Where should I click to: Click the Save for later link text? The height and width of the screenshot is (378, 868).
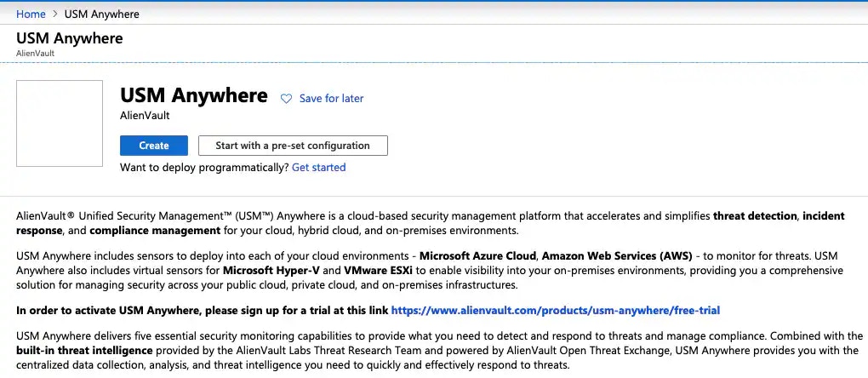click(331, 99)
